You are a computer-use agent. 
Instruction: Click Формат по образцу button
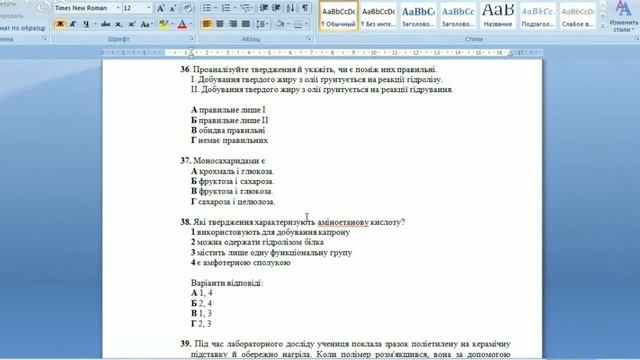point(23,28)
